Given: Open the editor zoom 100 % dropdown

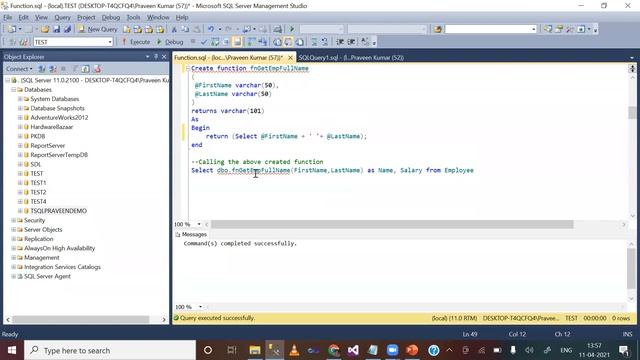Looking at the screenshot, I should click(x=199, y=224).
